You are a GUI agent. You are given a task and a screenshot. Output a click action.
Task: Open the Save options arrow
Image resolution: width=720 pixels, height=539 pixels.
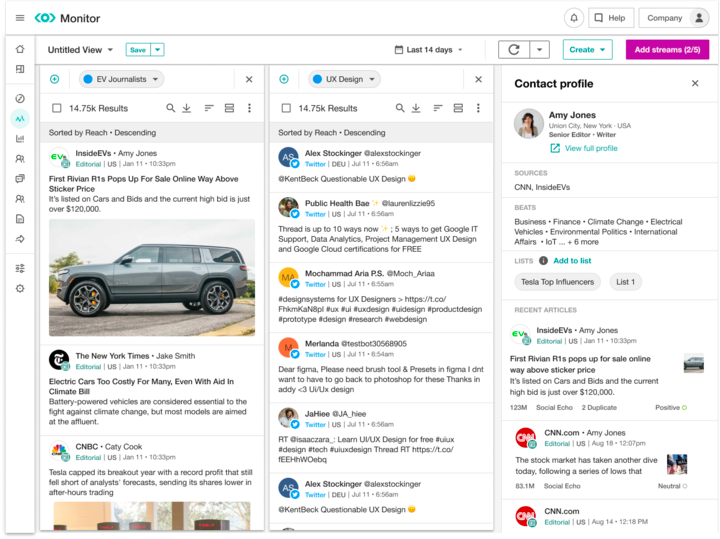(158, 50)
